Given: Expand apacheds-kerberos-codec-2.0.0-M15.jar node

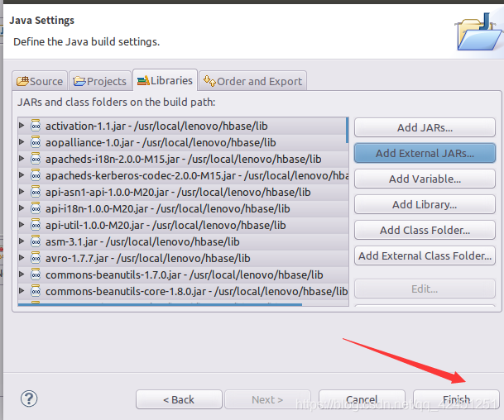Looking at the screenshot, I should (x=22, y=174).
